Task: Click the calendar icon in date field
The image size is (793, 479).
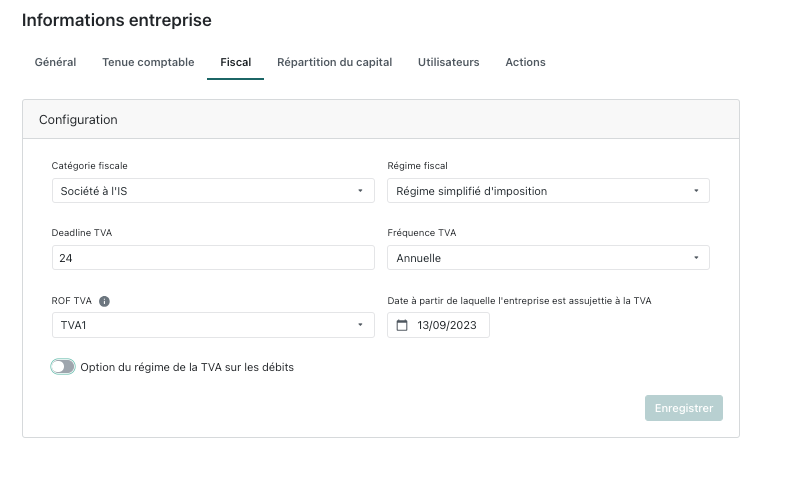Action: [x=403, y=325]
